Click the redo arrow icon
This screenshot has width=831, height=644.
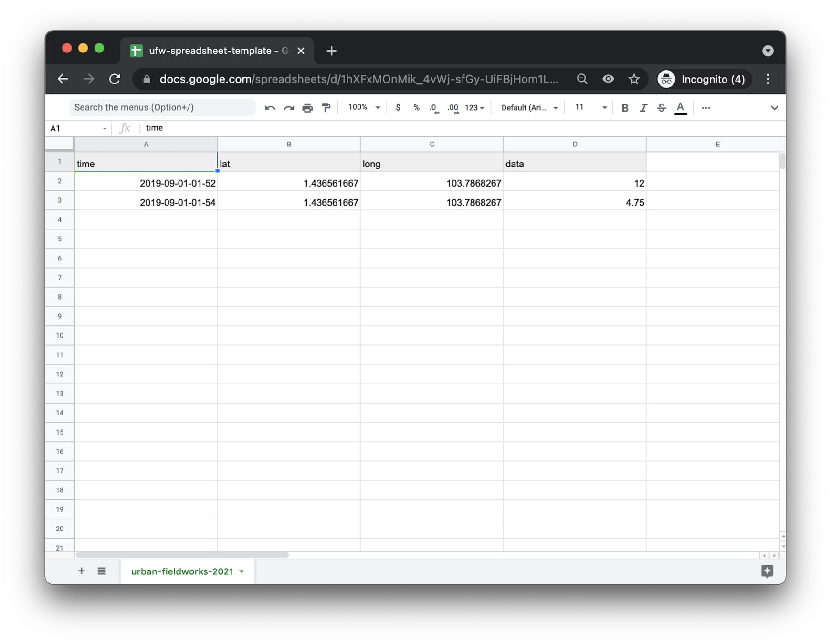(289, 108)
